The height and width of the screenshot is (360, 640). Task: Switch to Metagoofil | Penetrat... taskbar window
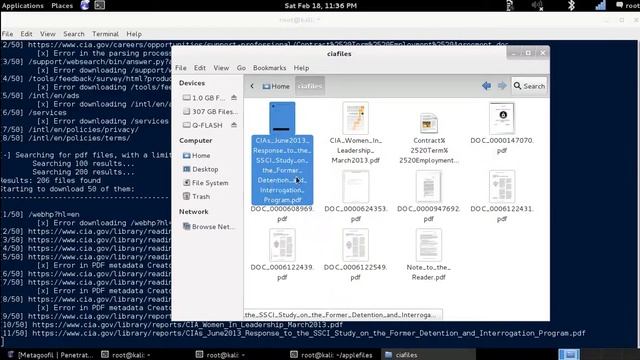coord(51,355)
